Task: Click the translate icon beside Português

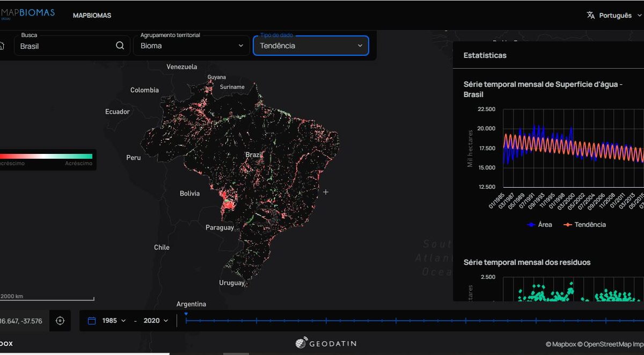Action: pyautogui.click(x=591, y=16)
